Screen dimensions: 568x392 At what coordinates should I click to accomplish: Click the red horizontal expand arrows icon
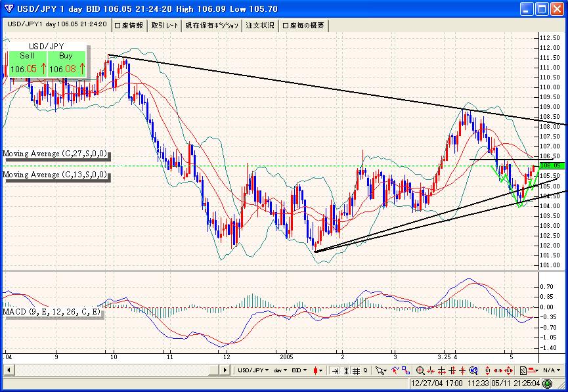click(x=441, y=370)
